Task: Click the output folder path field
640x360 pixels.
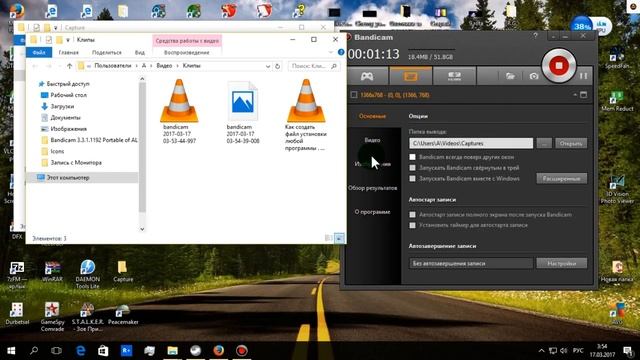Action: (471, 143)
